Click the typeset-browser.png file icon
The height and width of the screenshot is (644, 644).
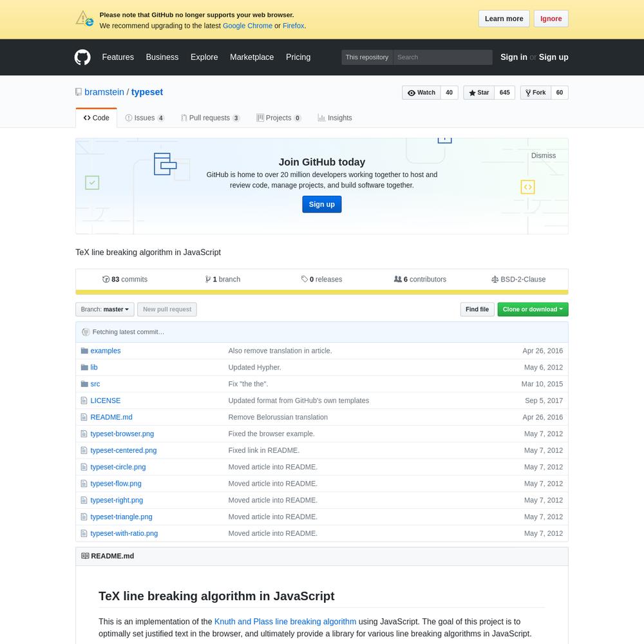pyautogui.click(x=84, y=433)
